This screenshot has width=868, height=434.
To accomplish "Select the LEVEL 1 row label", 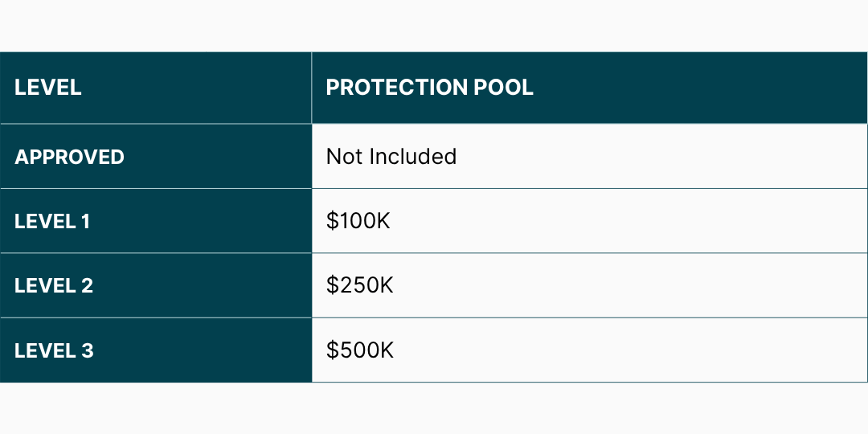I will [x=52, y=221].
